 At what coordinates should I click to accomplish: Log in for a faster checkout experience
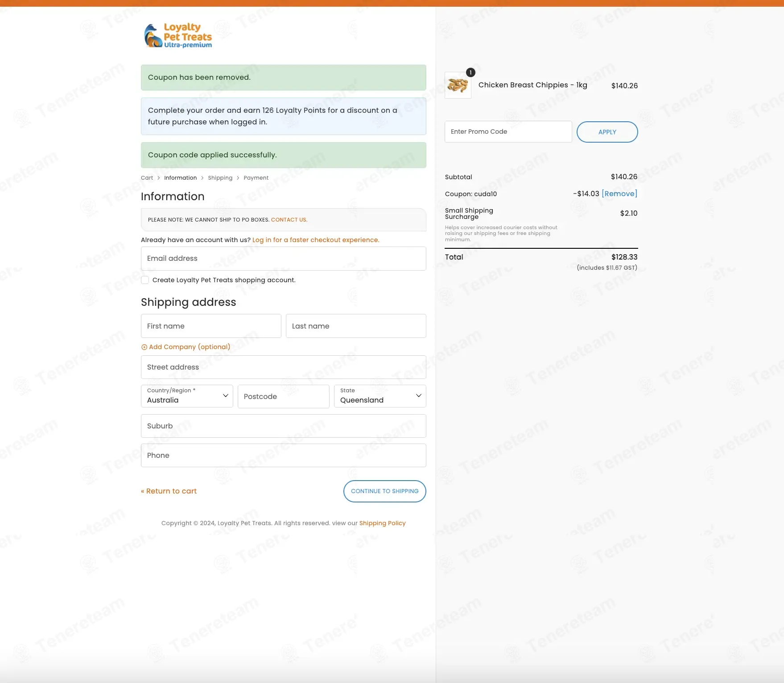click(316, 240)
